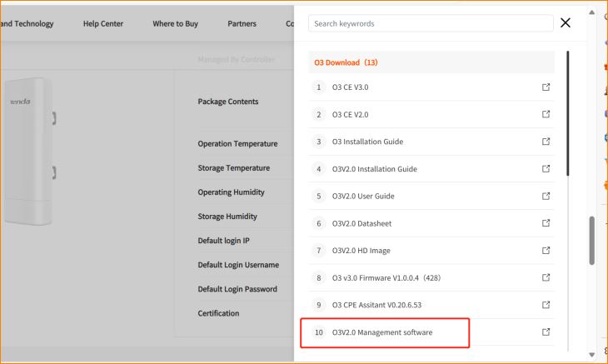Open the Where to Buy menu
608x364 pixels.
tap(175, 23)
